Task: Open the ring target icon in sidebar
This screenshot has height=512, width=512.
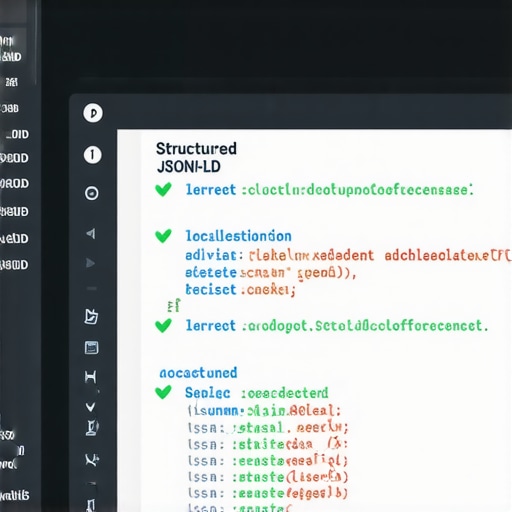Action: tap(92, 193)
